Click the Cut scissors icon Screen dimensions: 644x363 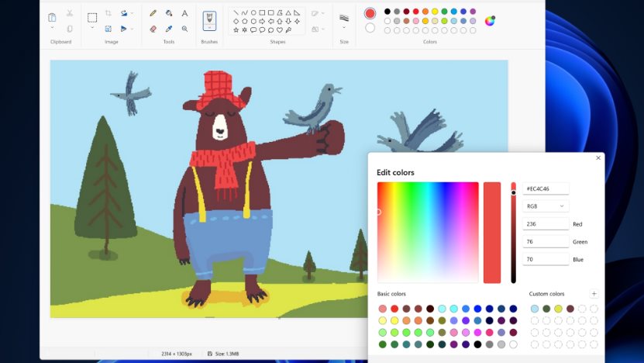pyautogui.click(x=70, y=13)
